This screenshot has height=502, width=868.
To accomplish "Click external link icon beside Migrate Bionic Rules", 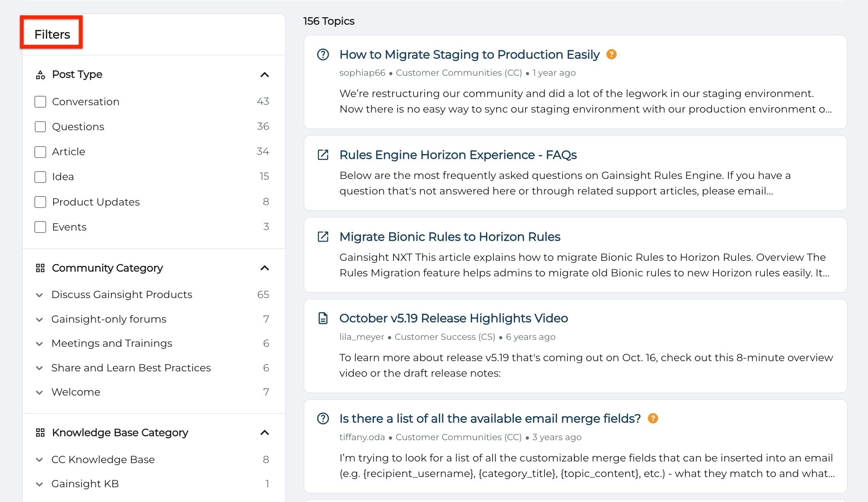I will (323, 237).
